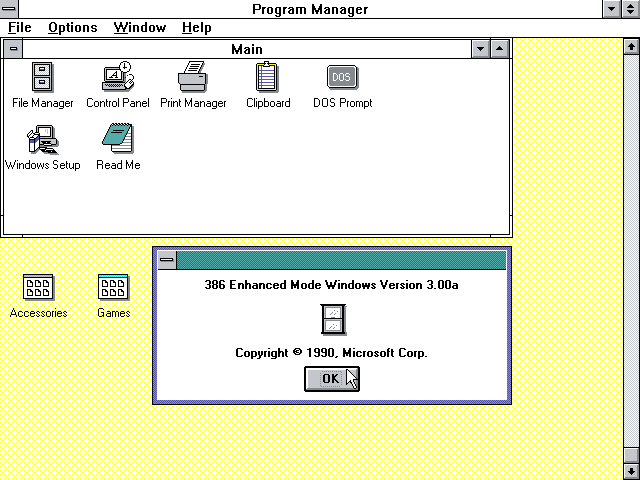The height and width of the screenshot is (480, 640).
Task: Restore the Program Manager window size
Action: (x=631, y=9)
